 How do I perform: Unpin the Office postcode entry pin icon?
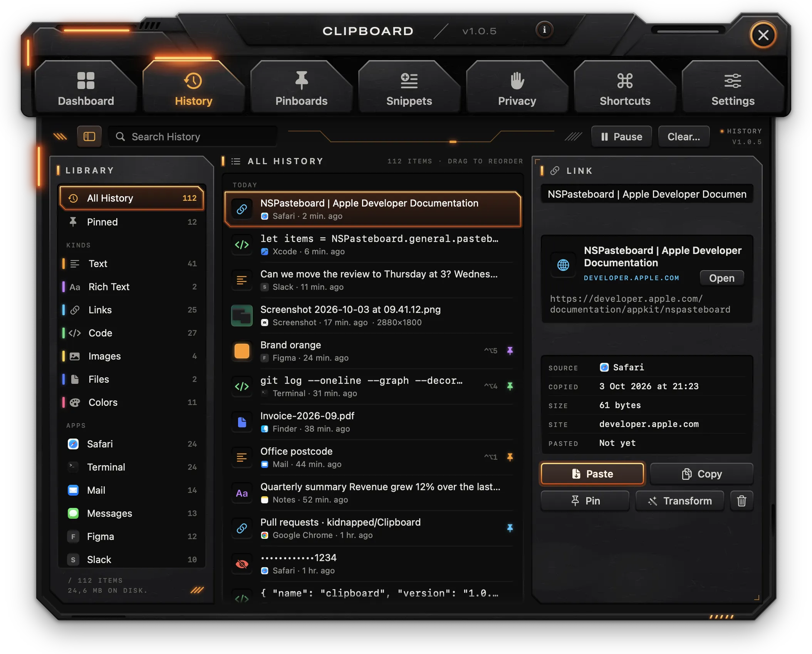(x=510, y=457)
